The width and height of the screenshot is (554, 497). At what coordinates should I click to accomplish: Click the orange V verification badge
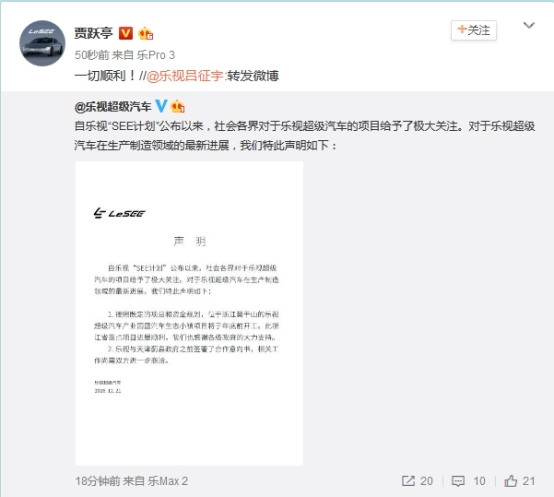tap(125, 34)
